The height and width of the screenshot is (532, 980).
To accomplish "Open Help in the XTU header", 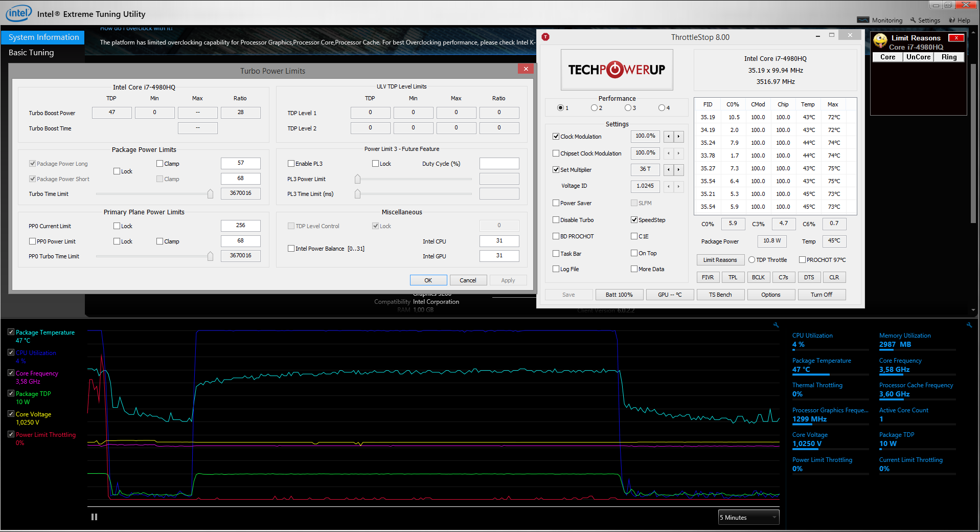I will 960,20.
